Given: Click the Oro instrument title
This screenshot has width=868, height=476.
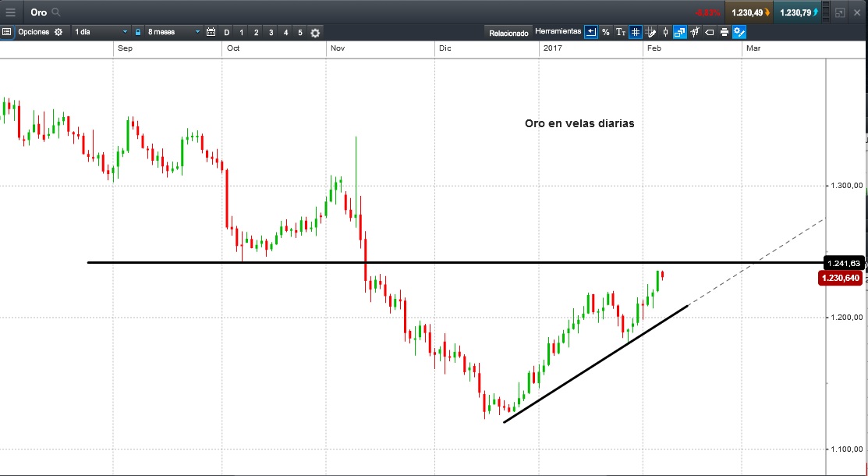Looking at the screenshot, I should coord(38,12).
